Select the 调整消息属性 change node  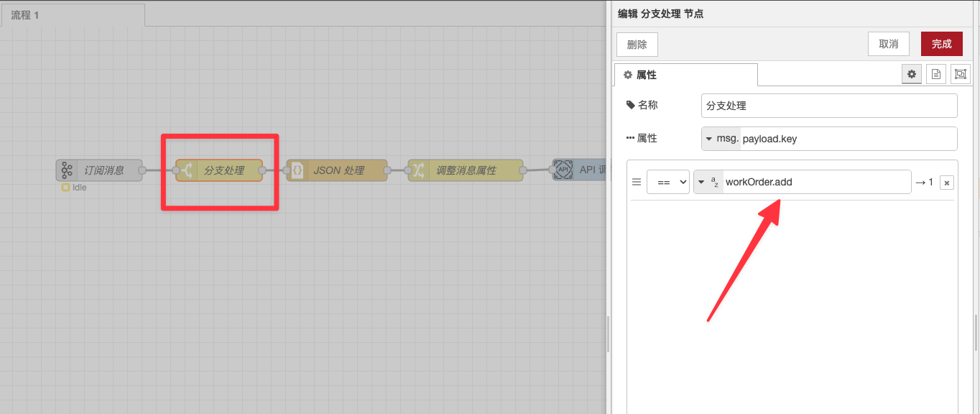point(466,170)
